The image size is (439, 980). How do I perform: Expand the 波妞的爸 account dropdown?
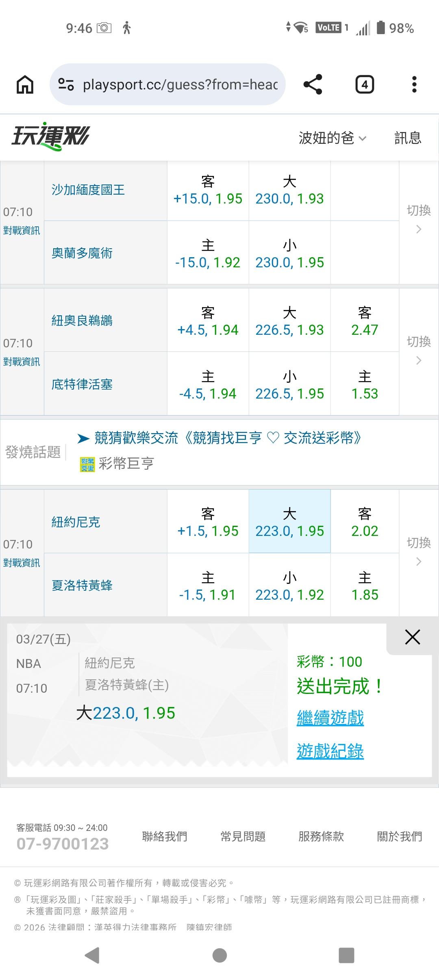coord(332,138)
